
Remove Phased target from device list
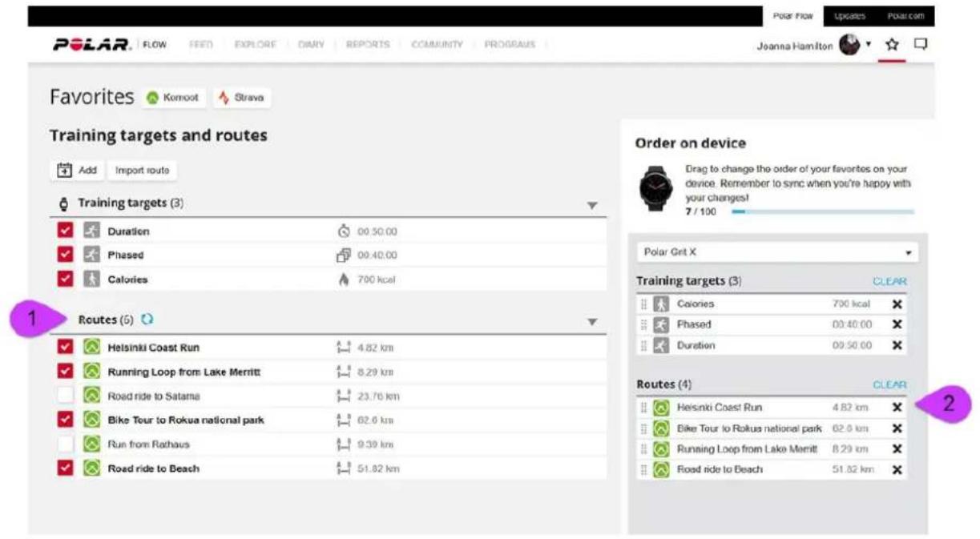click(x=897, y=325)
